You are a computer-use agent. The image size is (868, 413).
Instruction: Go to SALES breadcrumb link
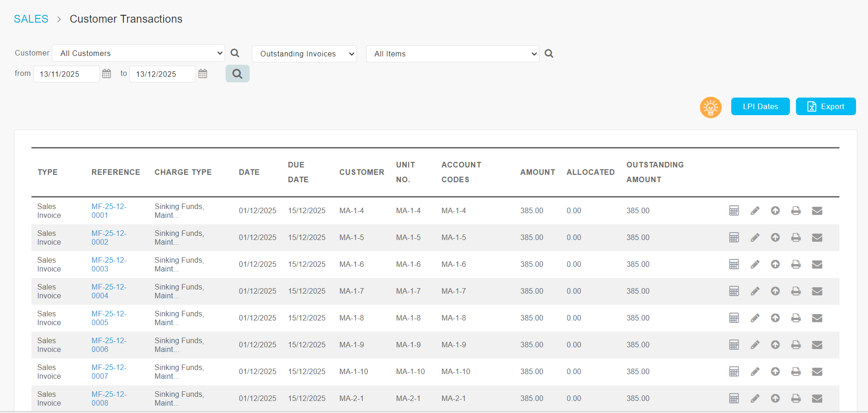tap(31, 19)
